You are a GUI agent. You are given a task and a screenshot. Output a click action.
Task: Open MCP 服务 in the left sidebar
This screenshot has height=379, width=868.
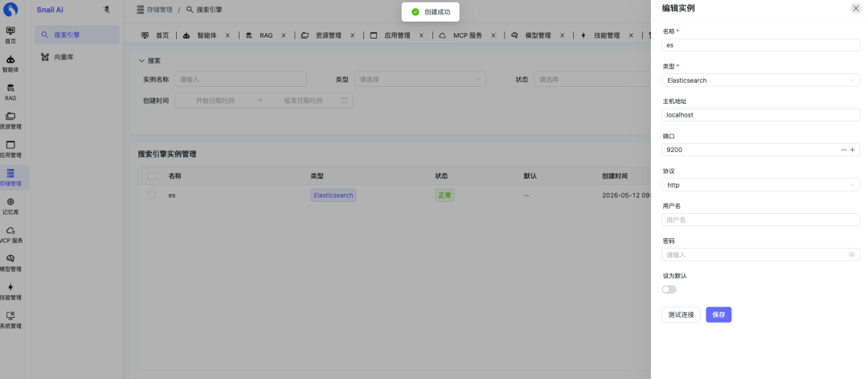pos(10,234)
